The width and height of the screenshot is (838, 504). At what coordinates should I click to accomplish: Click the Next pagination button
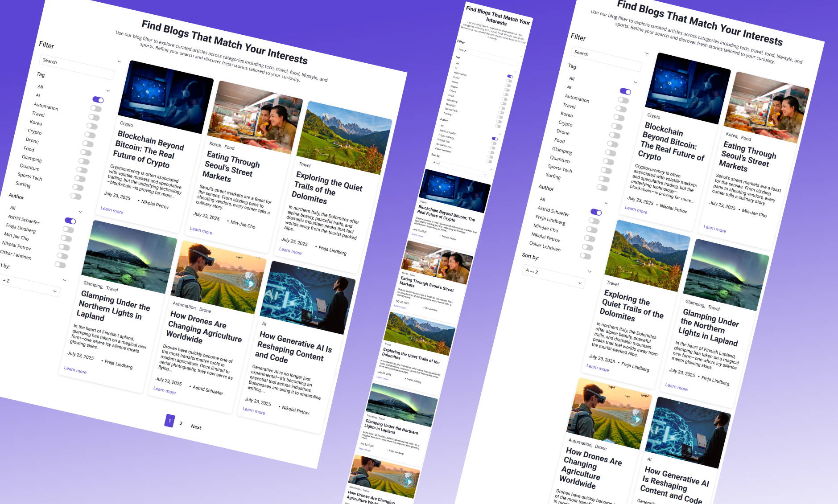(x=196, y=427)
